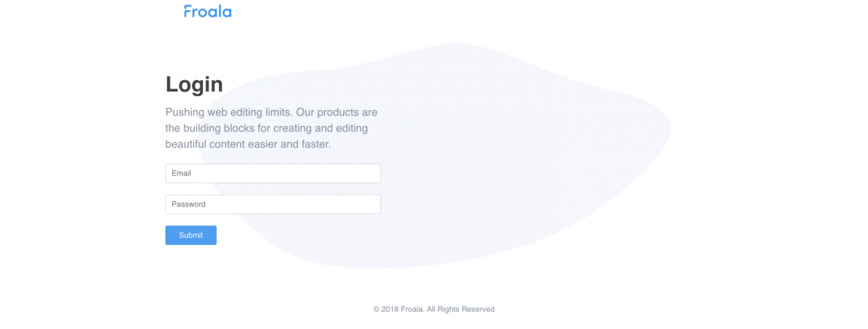Focus the Password placeholder text

(188, 204)
